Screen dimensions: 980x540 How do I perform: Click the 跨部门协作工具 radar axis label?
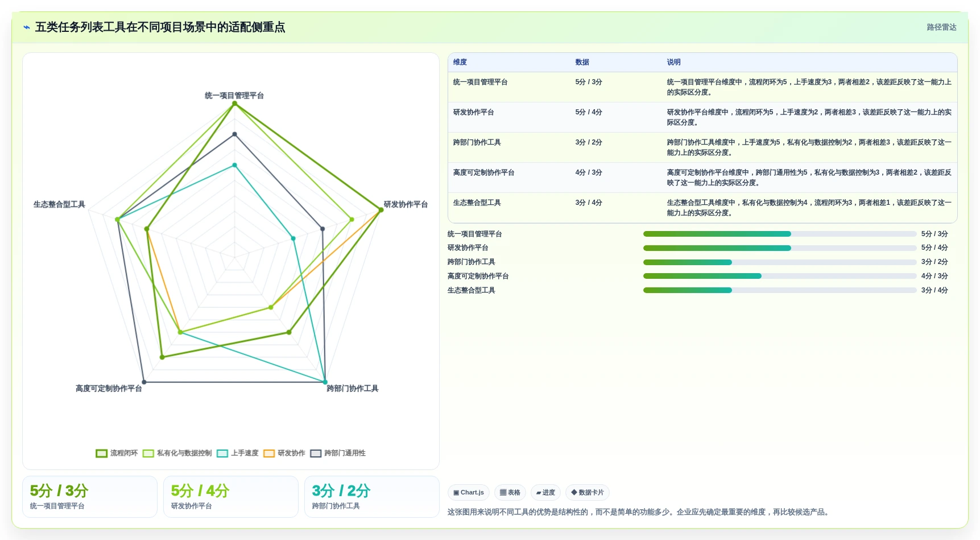click(353, 389)
